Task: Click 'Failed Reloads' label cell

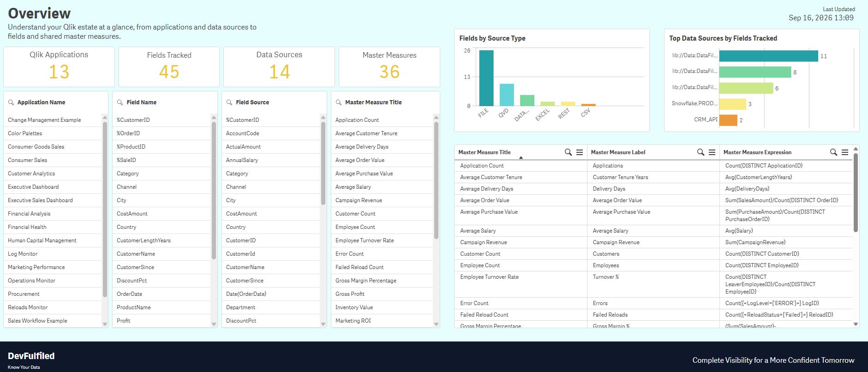Action: tap(653, 315)
